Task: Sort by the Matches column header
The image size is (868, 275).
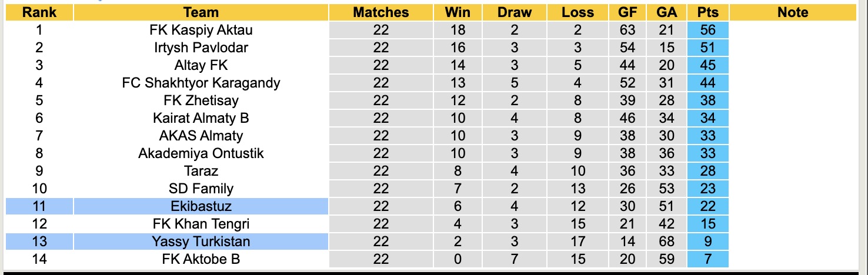Action: tap(380, 12)
